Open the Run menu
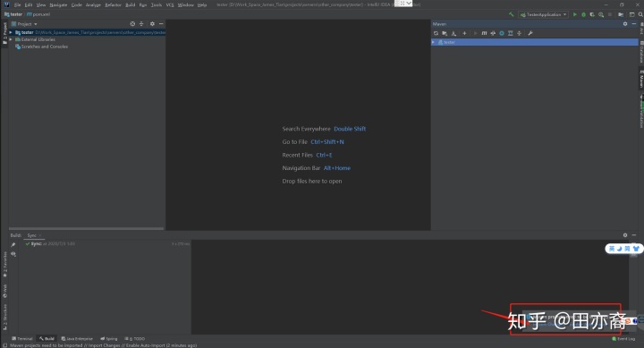The image size is (644, 348). [x=143, y=5]
